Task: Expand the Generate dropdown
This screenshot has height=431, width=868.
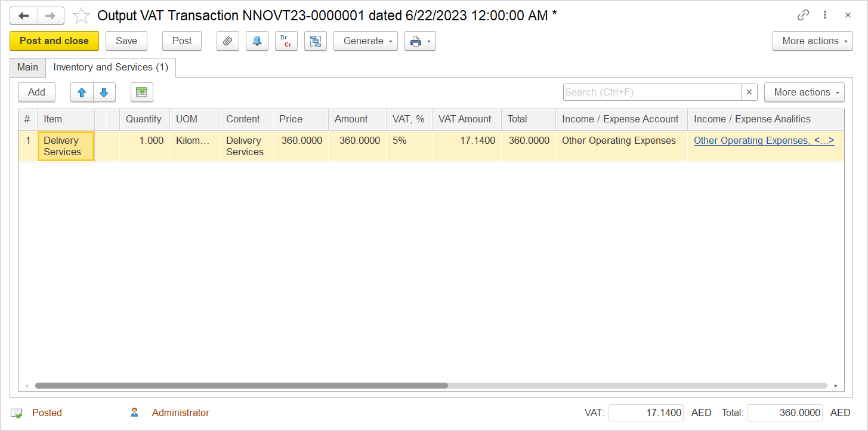Action: click(366, 41)
